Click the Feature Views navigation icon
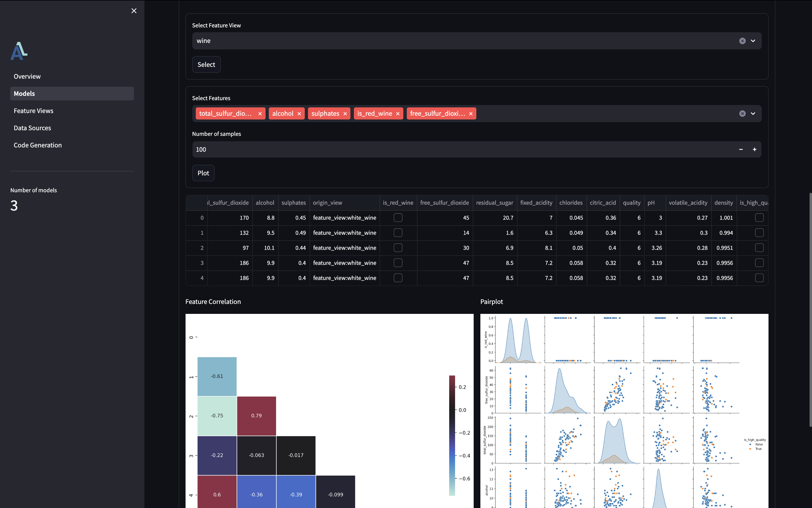Image resolution: width=812 pixels, height=508 pixels. [33, 110]
